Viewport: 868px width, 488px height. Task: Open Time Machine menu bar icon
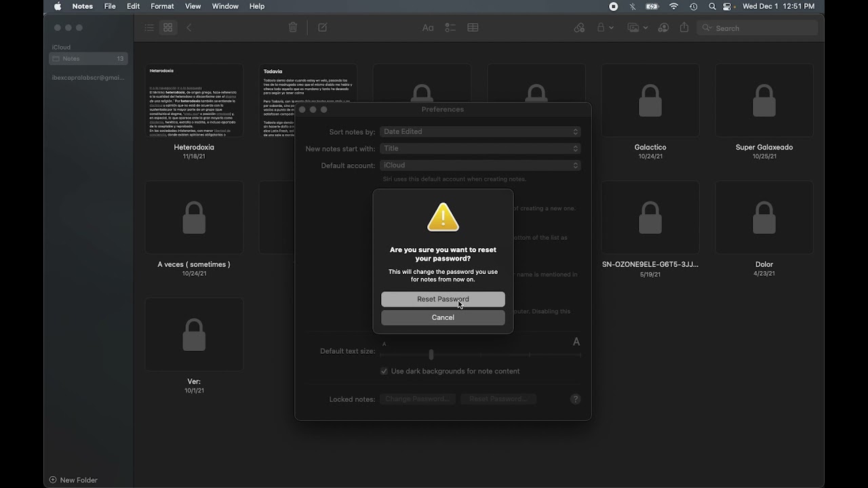click(693, 6)
